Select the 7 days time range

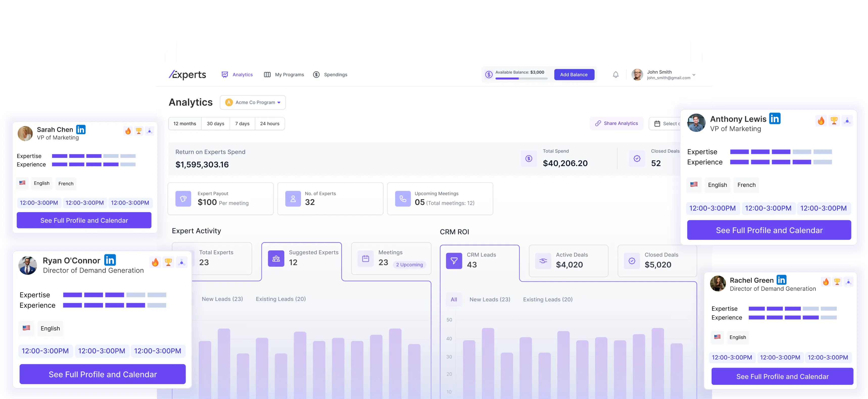coord(242,123)
